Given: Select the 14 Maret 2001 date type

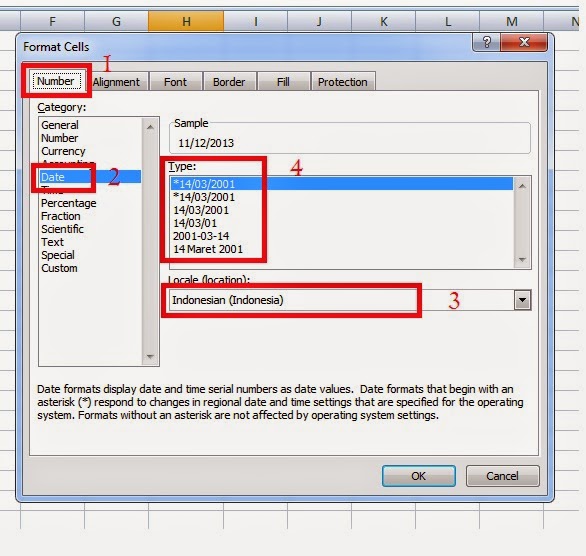Looking at the screenshot, I should pyautogui.click(x=342, y=249).
